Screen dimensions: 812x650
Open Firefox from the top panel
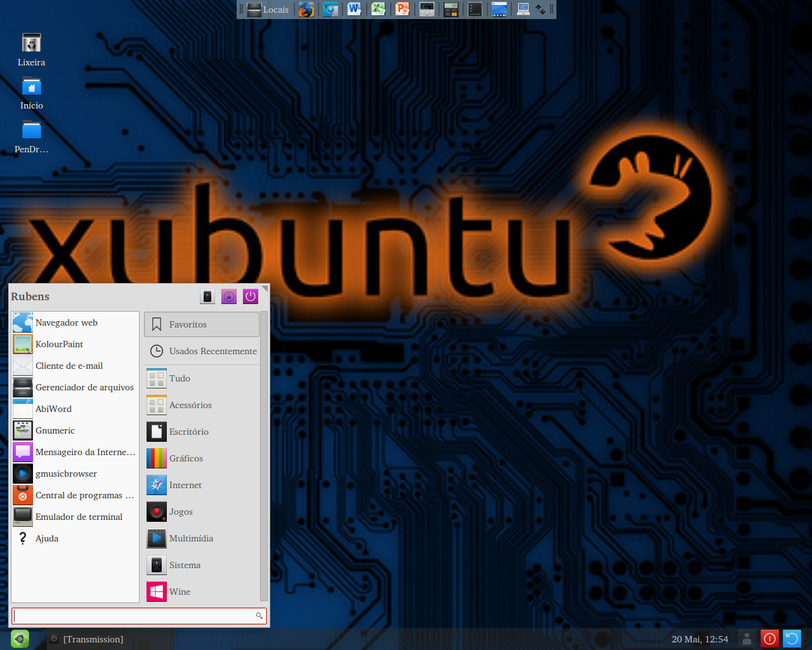(x=306, y=10)
